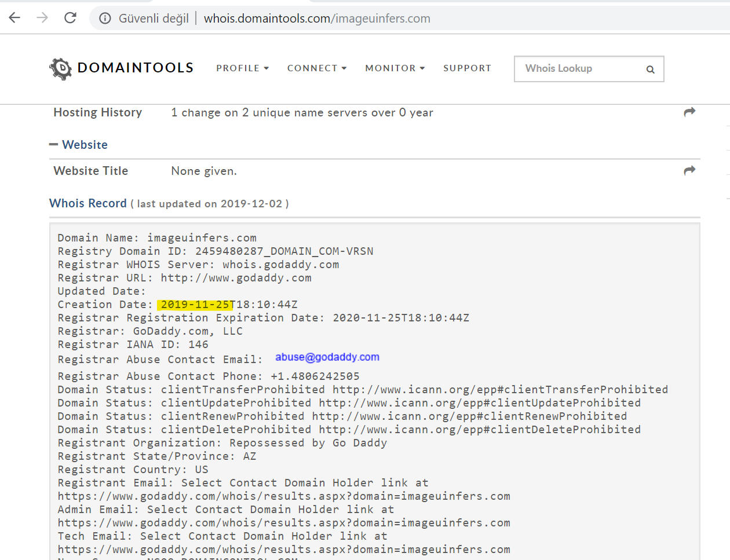Open the Monitor dropdown menu
730x560 pixels.
pos(395,68)
